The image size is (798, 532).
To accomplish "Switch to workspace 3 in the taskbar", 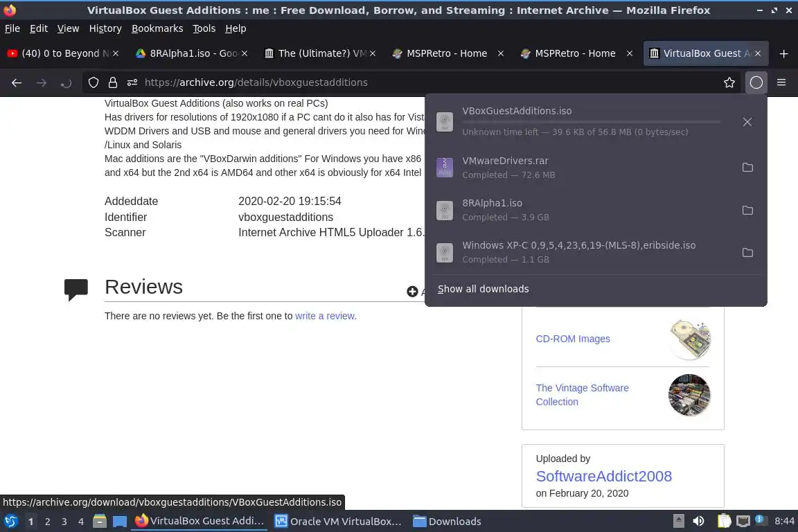I will point(64,522).
